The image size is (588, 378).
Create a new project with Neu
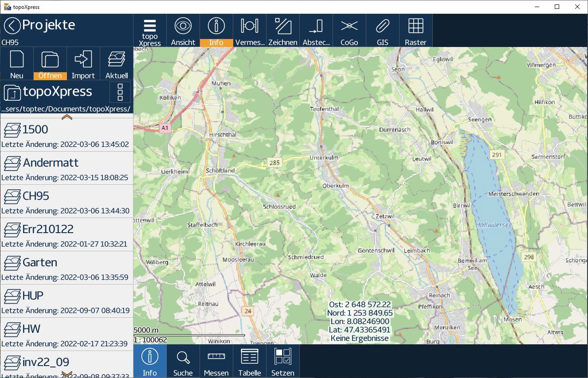[17, 64]
